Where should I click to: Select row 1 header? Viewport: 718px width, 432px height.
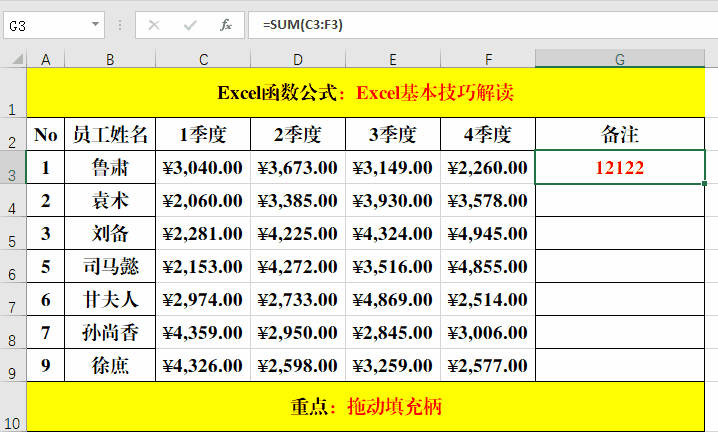(x=13, y=93)
